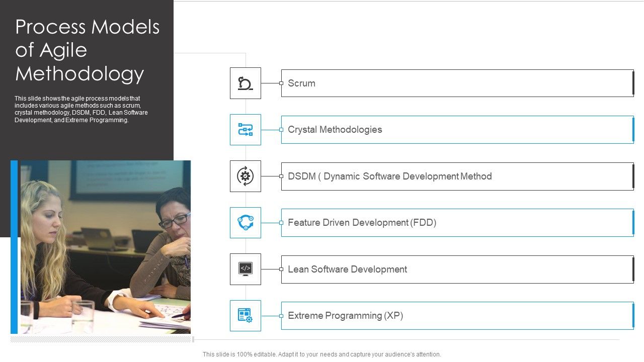Select the Feature Driven Development (FDD) bar
Screen dimensions: 644x362
(x=457, y=222)
